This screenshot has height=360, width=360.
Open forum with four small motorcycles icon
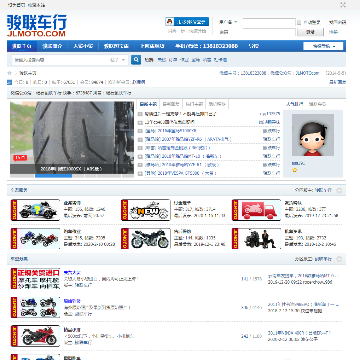coord(35,307)
